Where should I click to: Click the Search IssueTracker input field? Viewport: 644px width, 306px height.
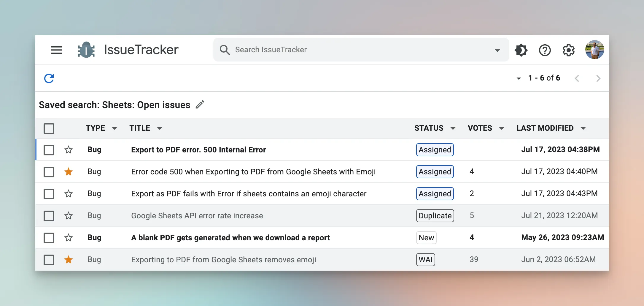click(356, 50)
